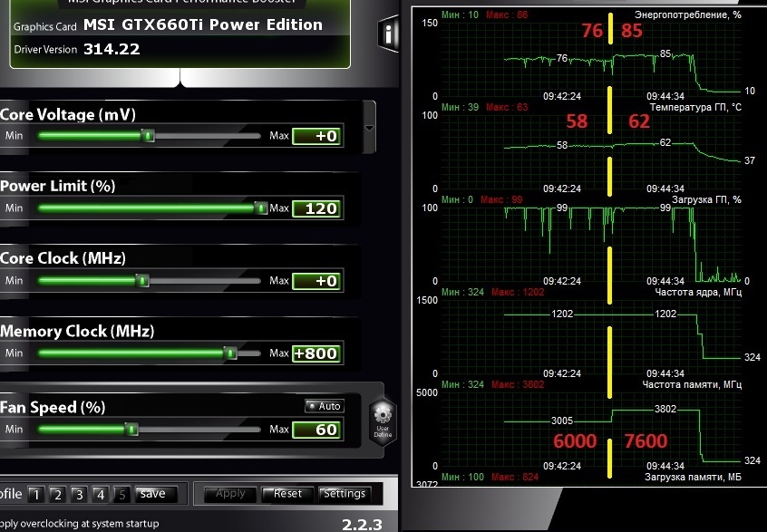
Task: Click the Power Limit slider handle
Action: (261, 208)
